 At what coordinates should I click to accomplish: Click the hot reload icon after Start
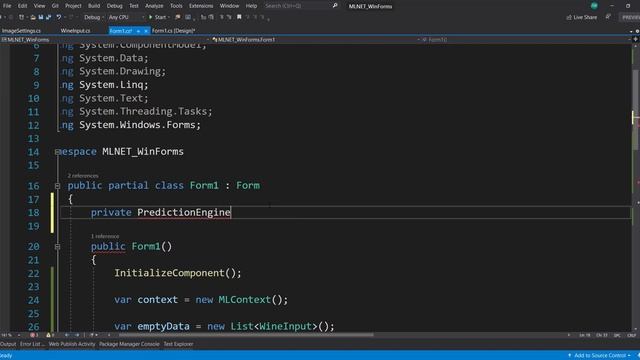[x=178, y=17]
